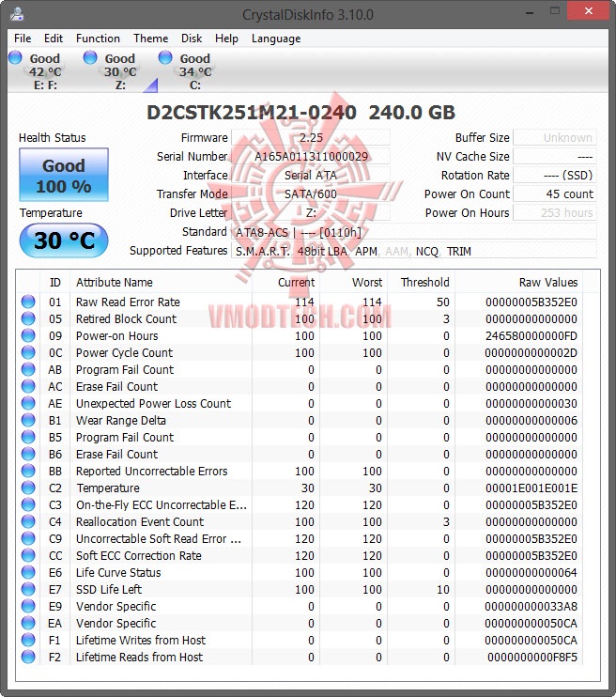616x697 pixels.
Task: Select the E: F: disk at 42 °C
Action: 45,71
